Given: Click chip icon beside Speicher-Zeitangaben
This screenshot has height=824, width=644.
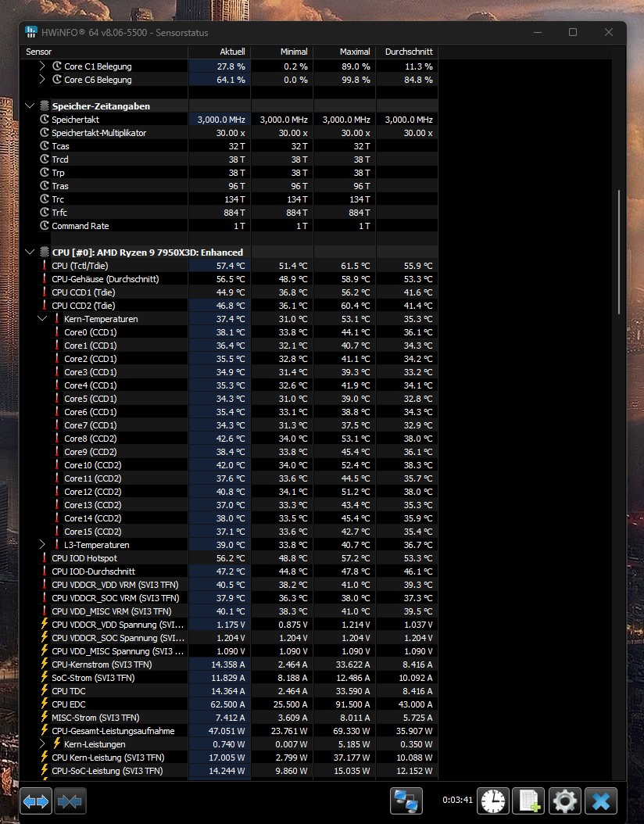Looking at the screenshot, I should coord(45,106).
